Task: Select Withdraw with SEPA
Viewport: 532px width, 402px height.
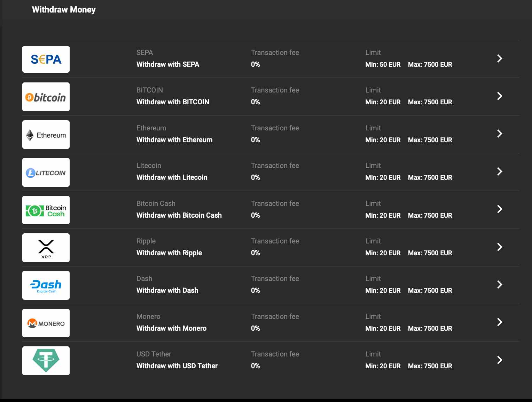Action: [168, 64]
